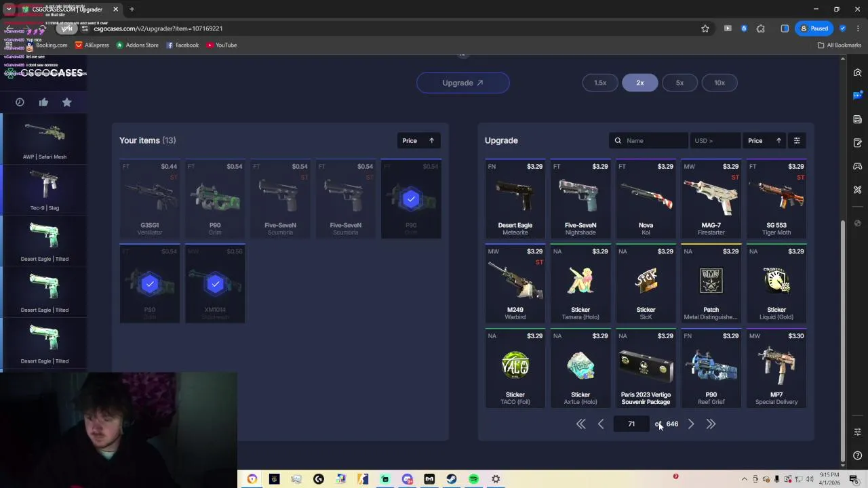
Task: Click the page number field showing 71
Action: [631, 424]
